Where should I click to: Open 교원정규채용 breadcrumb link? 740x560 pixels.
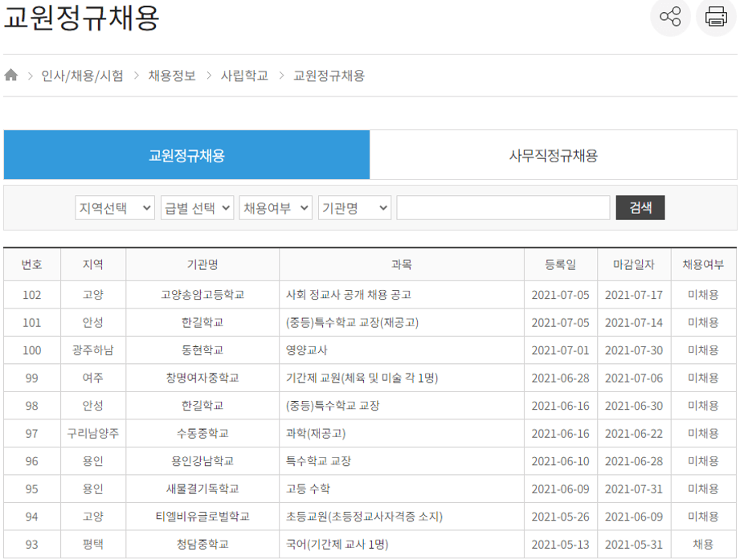pyautogui.click(x=329, y=76)
